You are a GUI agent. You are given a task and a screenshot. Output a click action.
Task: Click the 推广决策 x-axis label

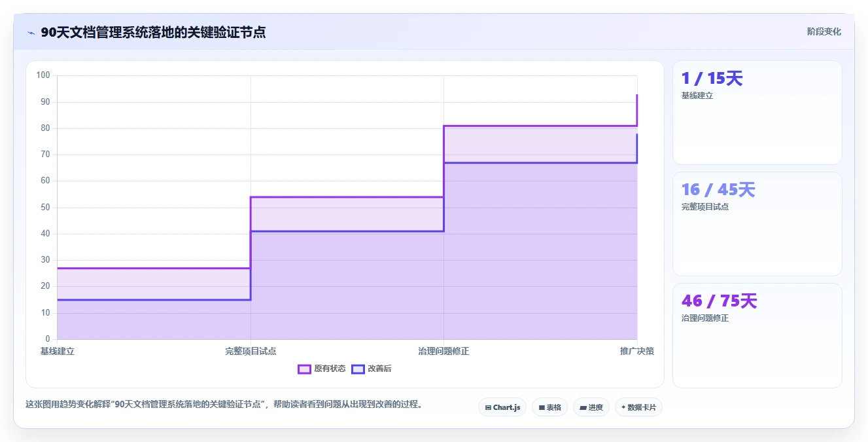coord(637,351)
